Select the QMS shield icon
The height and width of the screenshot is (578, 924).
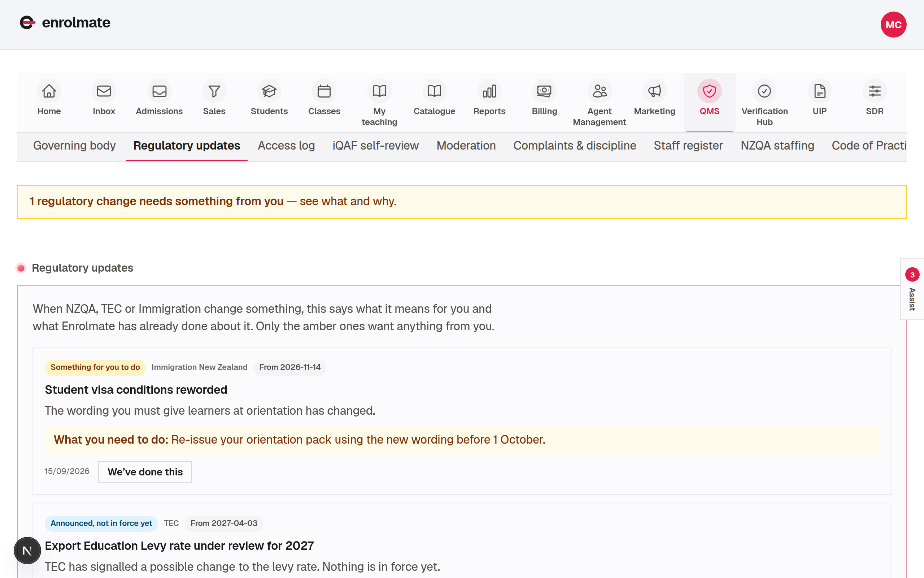(x=709, y=91)
